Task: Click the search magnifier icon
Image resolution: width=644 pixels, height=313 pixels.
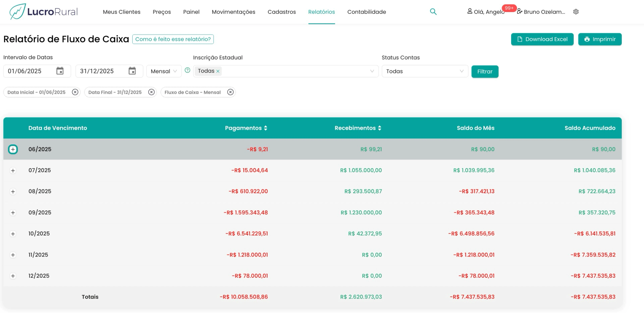Action: (x=433, y=12)
